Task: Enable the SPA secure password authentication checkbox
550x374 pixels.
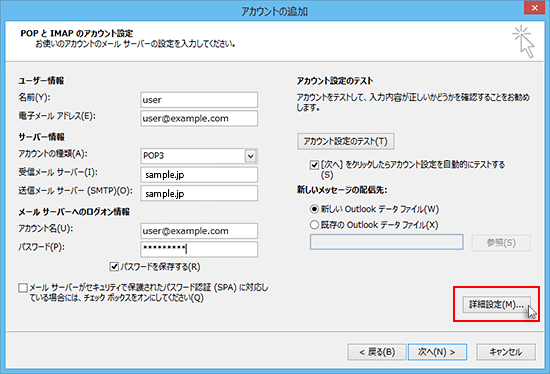Action: click(x=23, y=288)
